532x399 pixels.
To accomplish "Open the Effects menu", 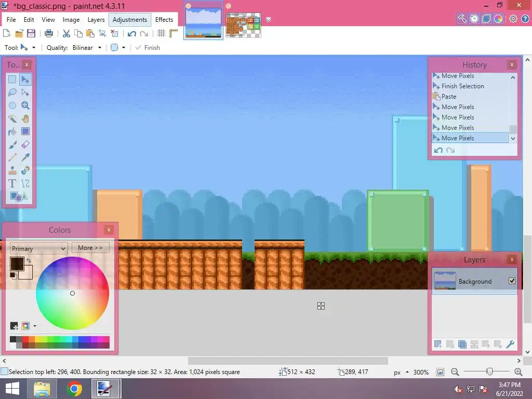I will pyautogui.click(x=164, y=20).
